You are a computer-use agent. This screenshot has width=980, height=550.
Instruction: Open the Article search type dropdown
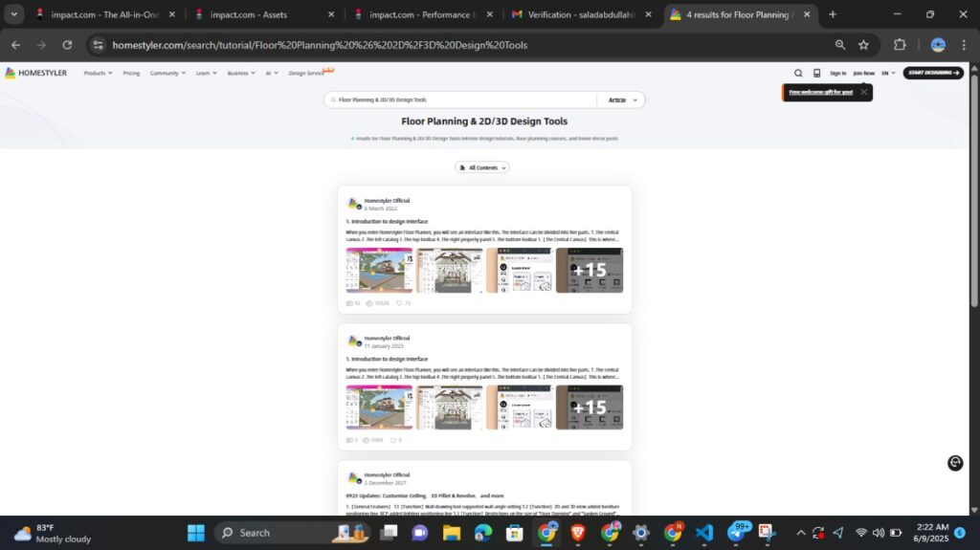pyautogui.click(x=622, y=100)
